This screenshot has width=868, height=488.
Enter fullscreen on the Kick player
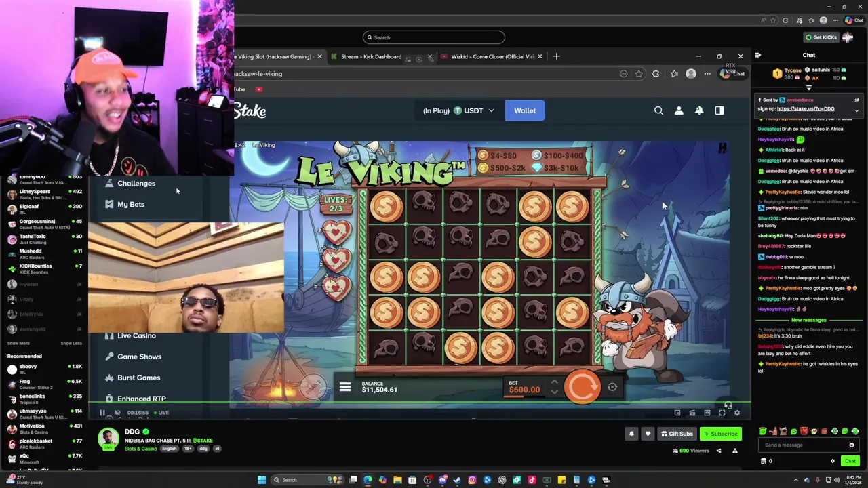point(722,413)
